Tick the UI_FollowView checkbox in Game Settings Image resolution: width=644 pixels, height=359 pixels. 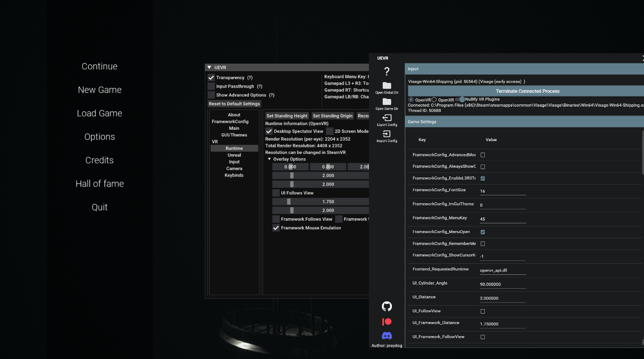(x=483, y=312)
